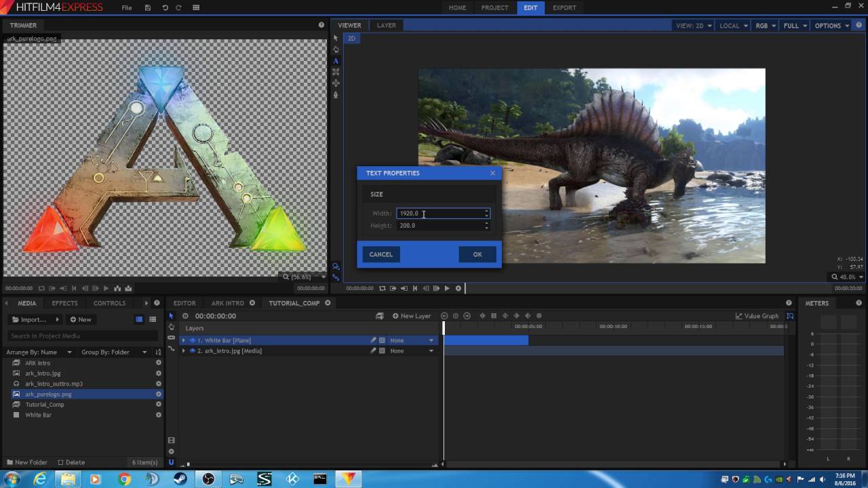Open the File menu
The width and height of the screenshot is (868, 488).
[127, 7]
